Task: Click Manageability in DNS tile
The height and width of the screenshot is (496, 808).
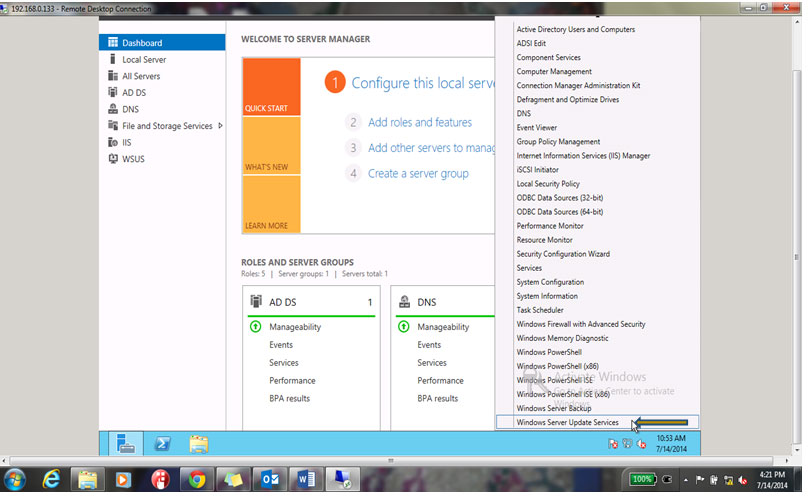Action: coord(443,327)
